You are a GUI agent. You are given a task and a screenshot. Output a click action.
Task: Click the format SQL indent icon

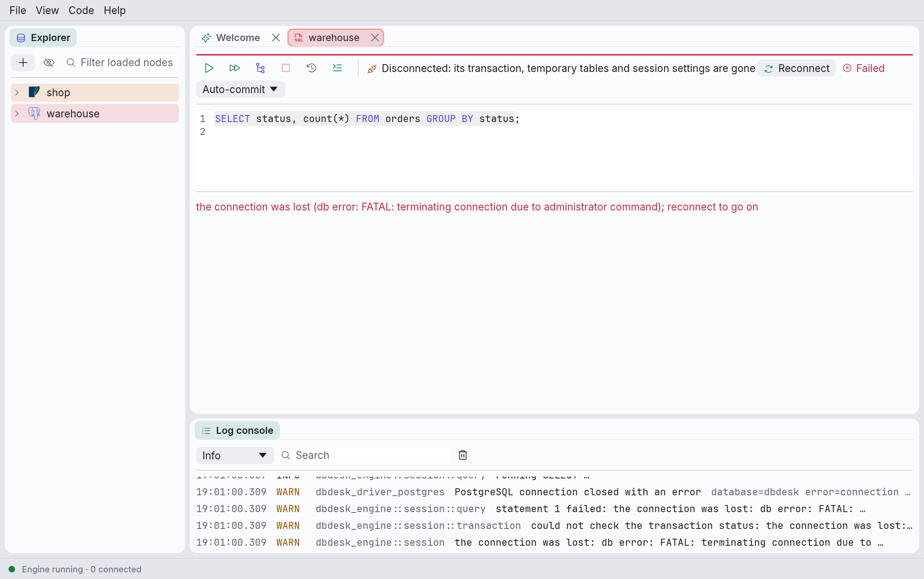click(x=337, y=68)
